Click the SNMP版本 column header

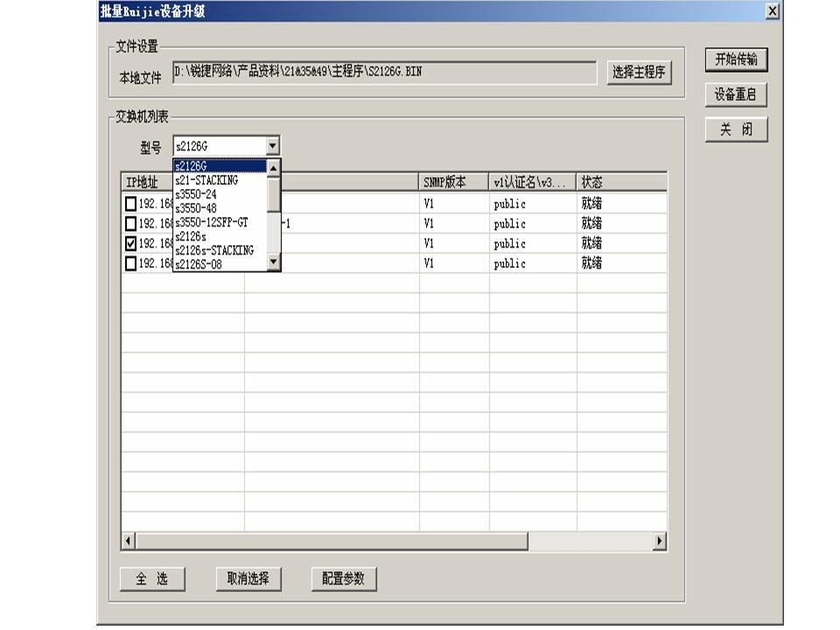click(x=453, y=182)
